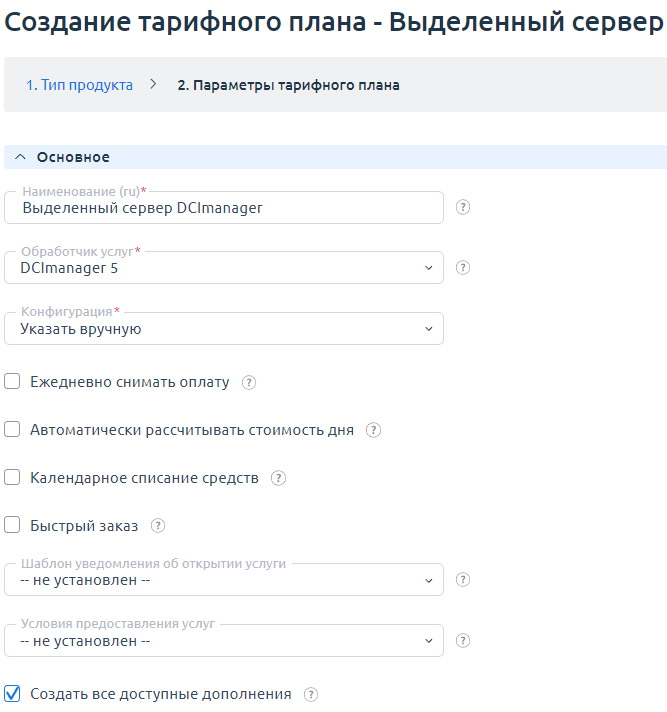The height and width of the screenshot is (712, 667).
Task: Click help icon beside Условия предоставления услуг
Action: click(x=463, y=641)
